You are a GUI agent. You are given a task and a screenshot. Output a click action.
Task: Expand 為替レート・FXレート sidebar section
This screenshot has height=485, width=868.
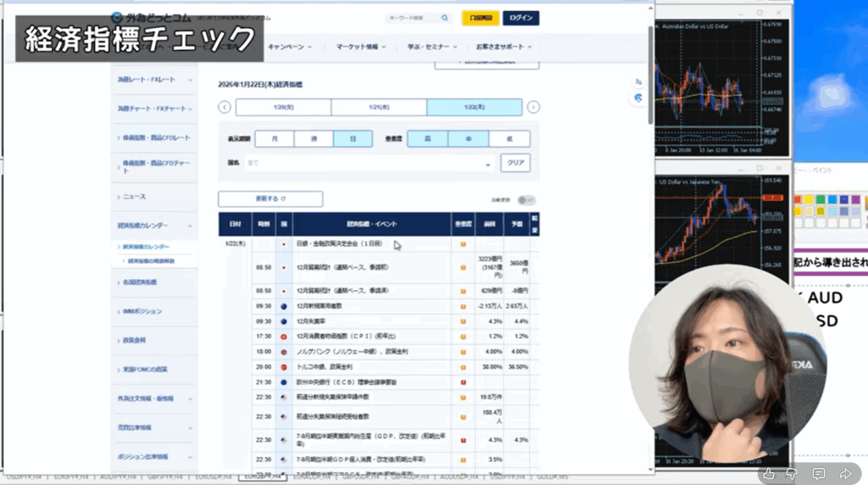tap(153, 80)
